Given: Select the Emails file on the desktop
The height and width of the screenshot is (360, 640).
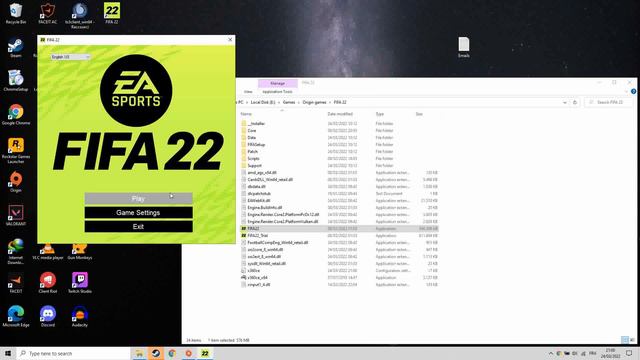Looking at the screenshot, I should (464, 47).
